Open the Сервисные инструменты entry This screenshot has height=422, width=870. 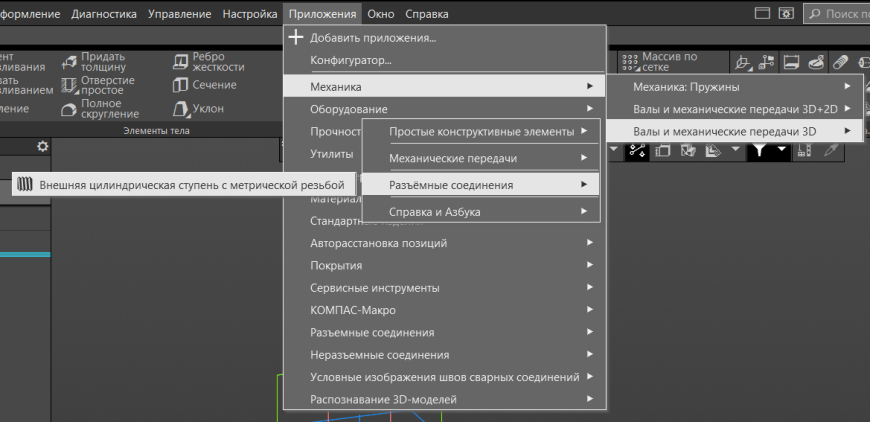point(444,288)
